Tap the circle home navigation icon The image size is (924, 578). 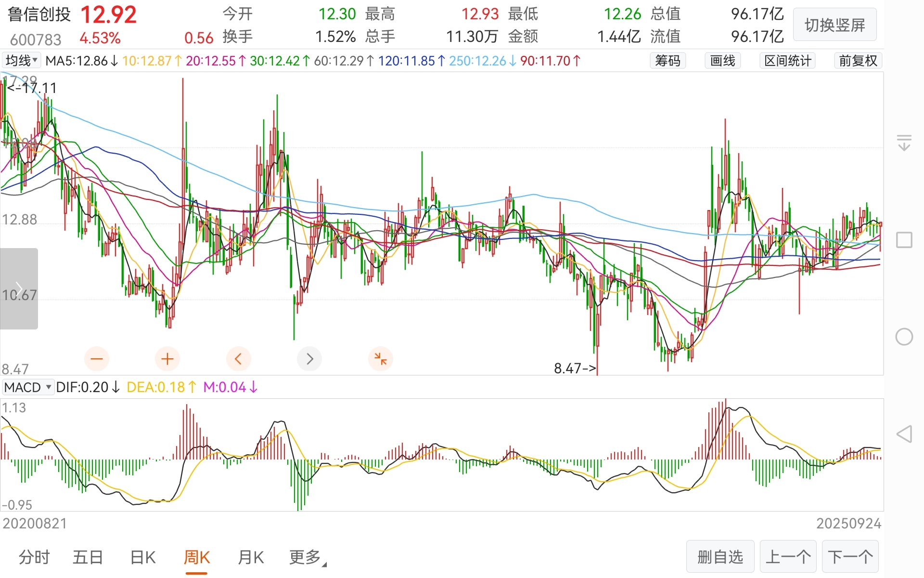point(904,337)
